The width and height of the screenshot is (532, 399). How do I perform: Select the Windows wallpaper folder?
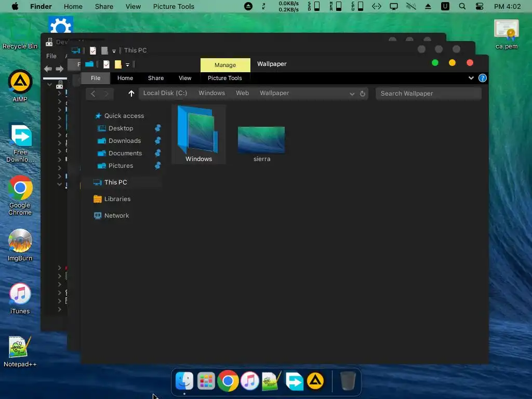(198, 135)
